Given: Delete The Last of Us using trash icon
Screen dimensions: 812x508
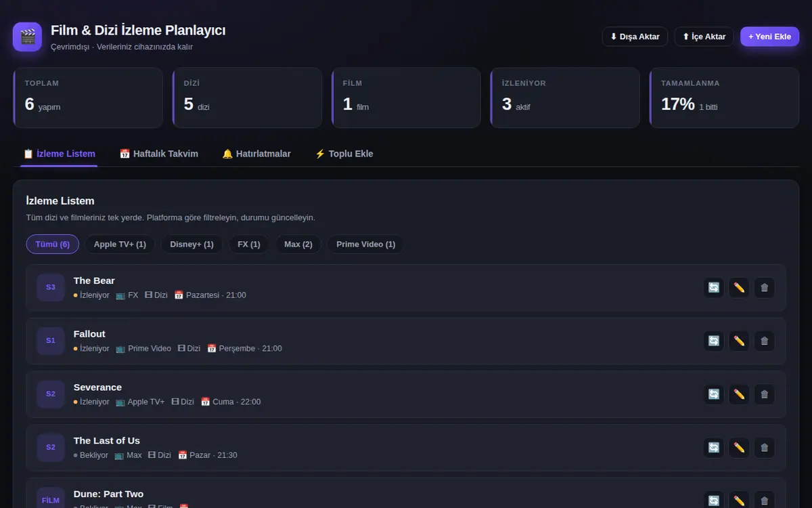Looking at the screenshot, I should point(765,448).
